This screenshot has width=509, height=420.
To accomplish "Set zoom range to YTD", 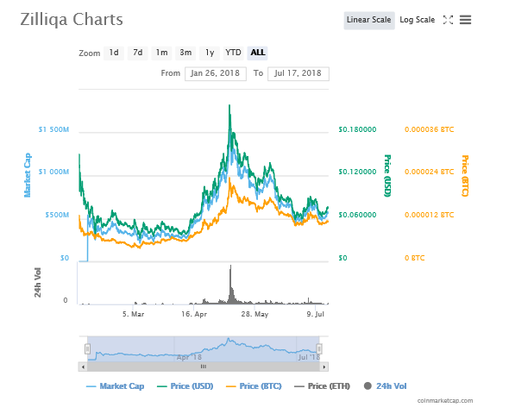I will pyautogui.click(x=234, y=53).
